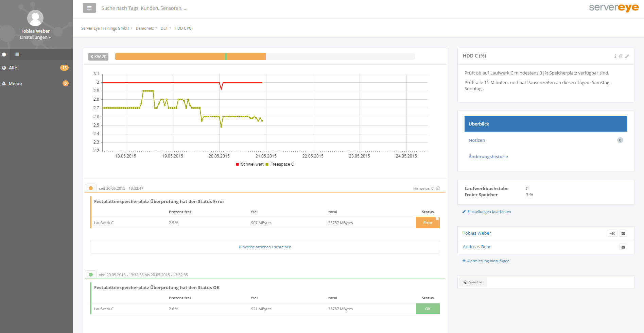Click Andreas Behr's mail notification icon
The width and height of the screenshot is (644, 333).
tap(623, 247)
